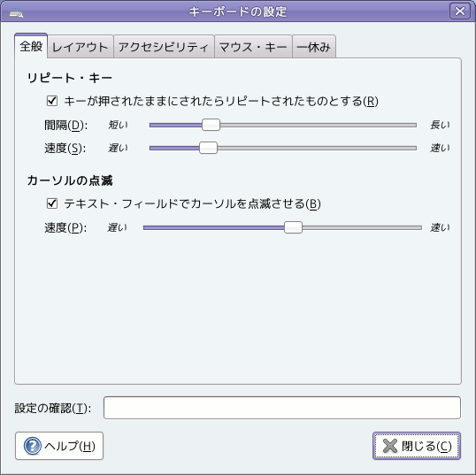This screenshot has width=476, height=475.
Task: Click the 設定の確認 test input field
Action: pos(282,408)
